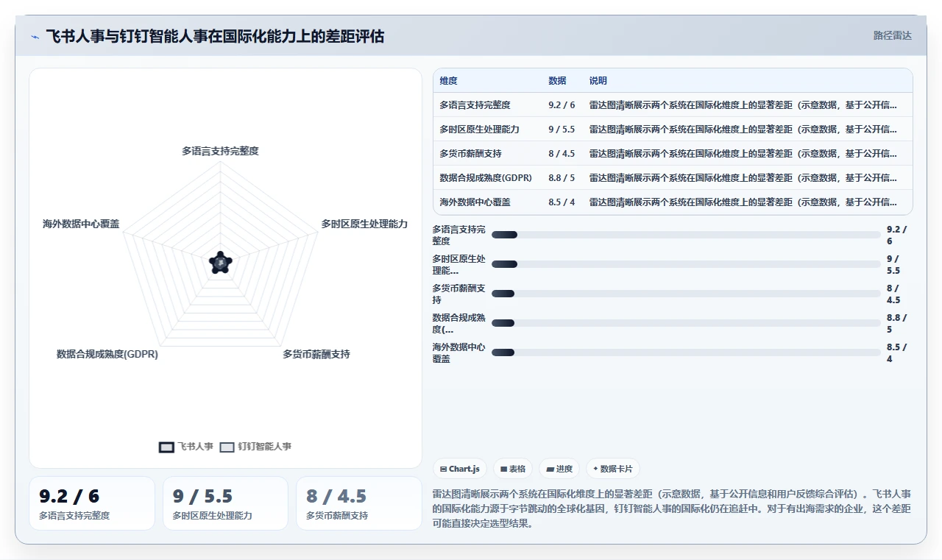Viewport: 942px width, 560px height.
Task: Click the 路径雷达 label in header
Action: (892, 35)
